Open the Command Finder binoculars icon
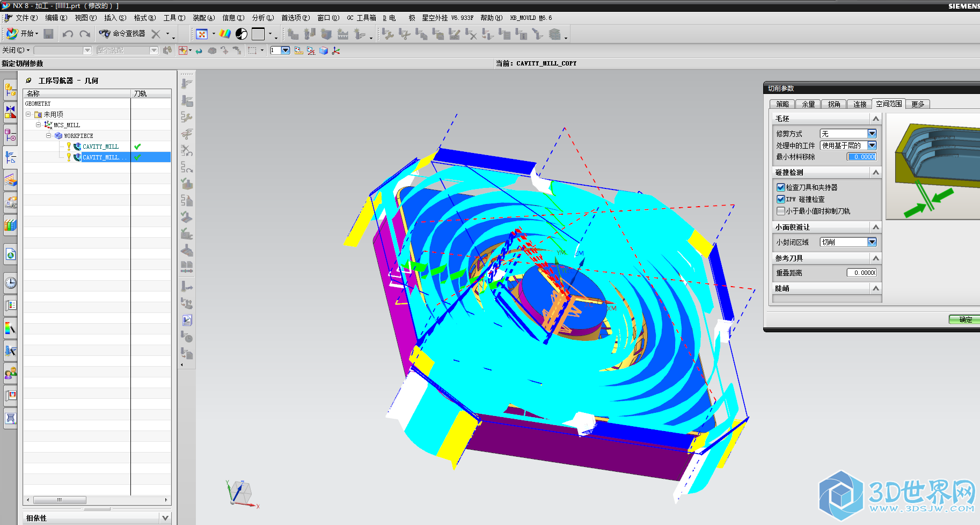Image resolution: width=980 pixels, height=525 pixels. pos(105,34)
